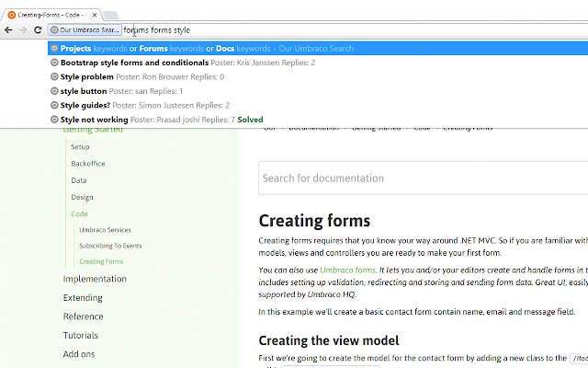Follow the 'Umbraco forms' link in the article
Screen dimensions: 588x368
(x=347, y=270)
